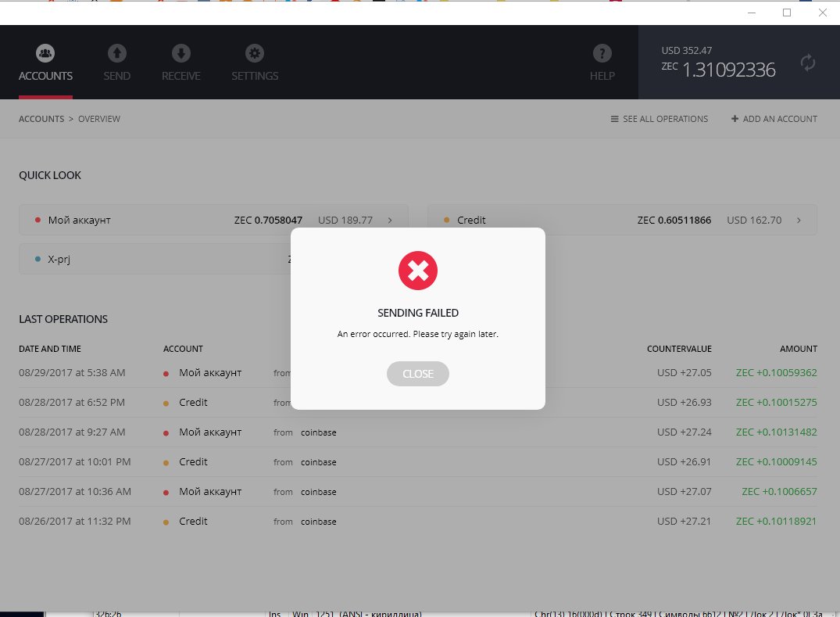Select operation dated 08/29/2017 at 5:38 AM
The image size is (840, 617).
(72, 372)
